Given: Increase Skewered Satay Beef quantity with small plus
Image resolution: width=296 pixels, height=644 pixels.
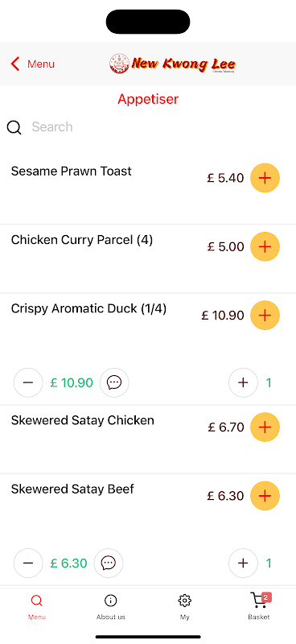Looking at the screenshot, I should tap(244, 563).
